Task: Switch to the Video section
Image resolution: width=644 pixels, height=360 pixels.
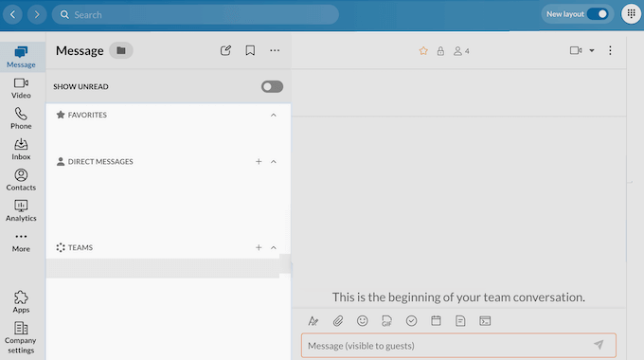Action: pos(21,88)
